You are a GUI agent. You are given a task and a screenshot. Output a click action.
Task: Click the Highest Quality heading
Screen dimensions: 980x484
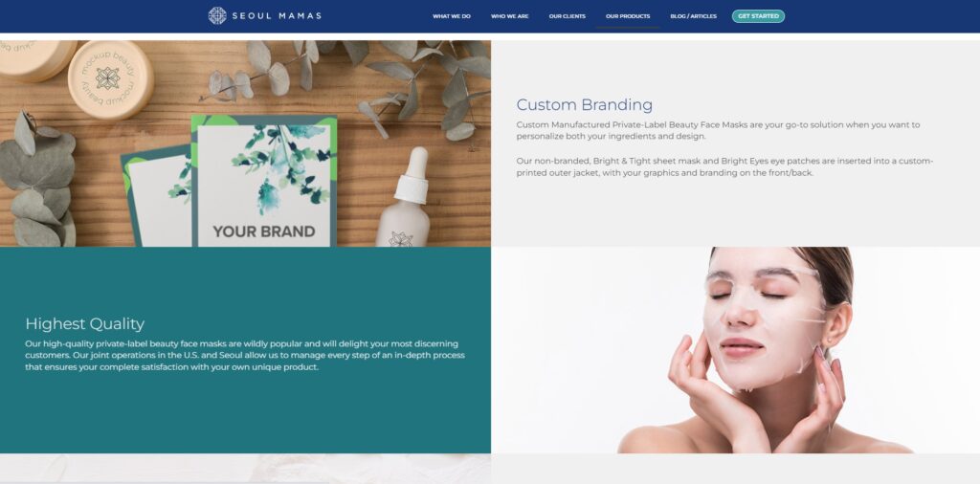pos(84,323)
